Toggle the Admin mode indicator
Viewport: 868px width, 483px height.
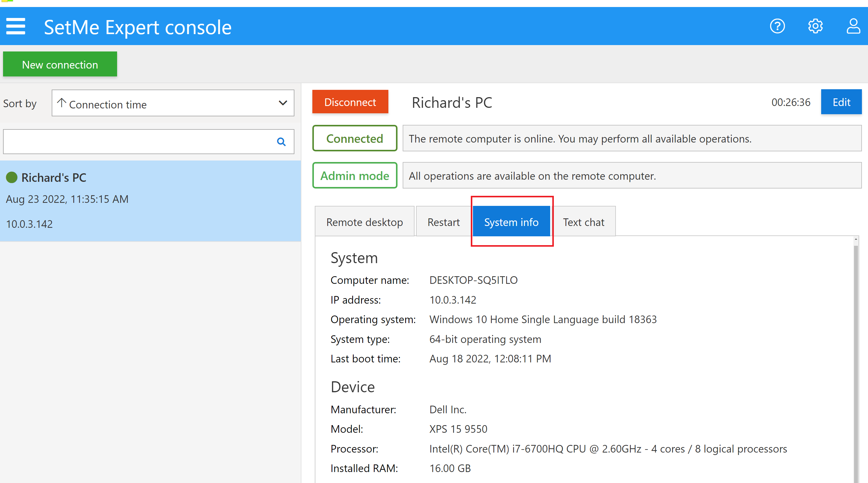(355, 175)
